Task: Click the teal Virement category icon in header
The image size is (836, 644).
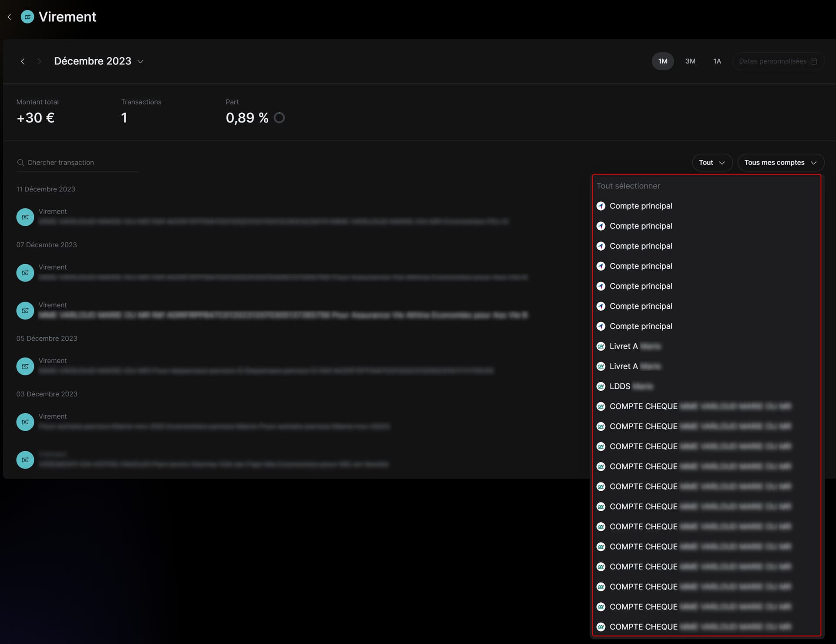Action: 27,17
